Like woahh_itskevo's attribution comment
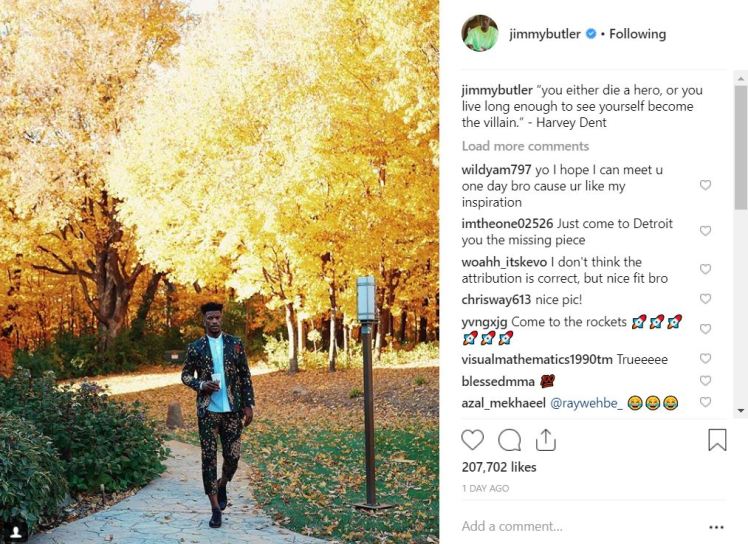 pos(705,269)
